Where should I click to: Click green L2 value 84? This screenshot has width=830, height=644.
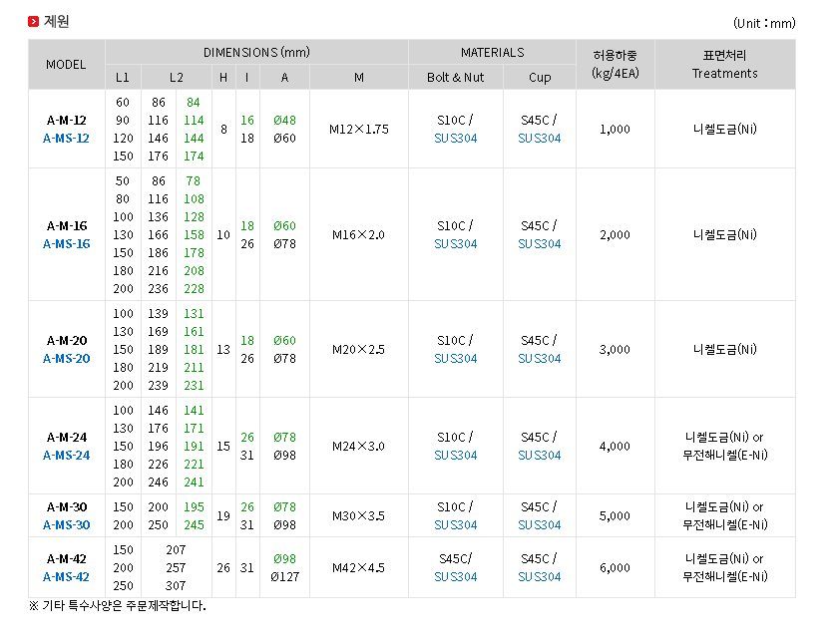(x=194, y=102)
